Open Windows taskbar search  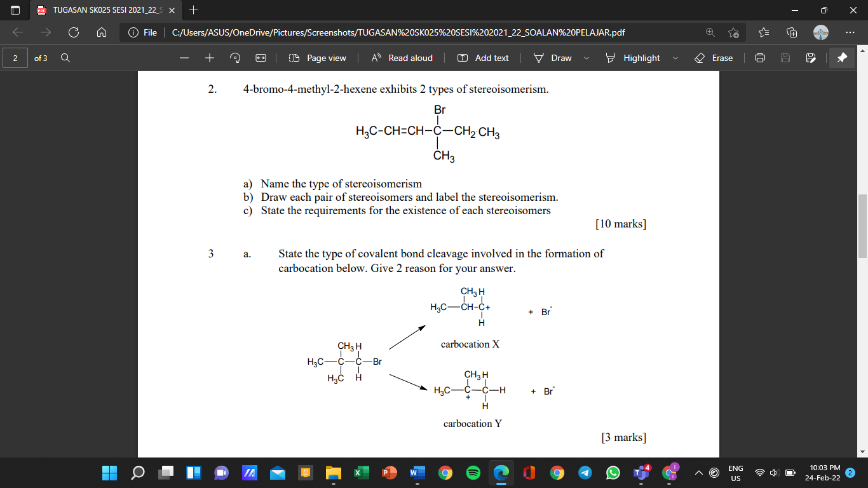point(137,473)
